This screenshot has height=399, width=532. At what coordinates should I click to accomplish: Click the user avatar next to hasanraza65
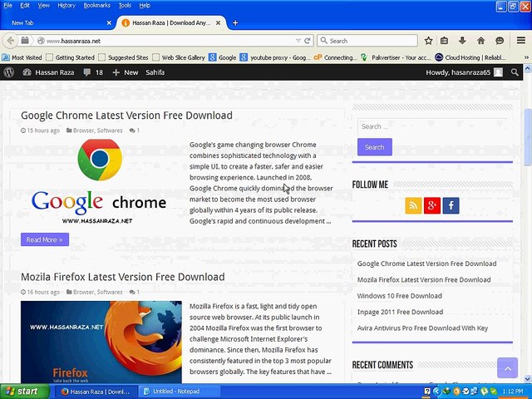pos(499,72)
